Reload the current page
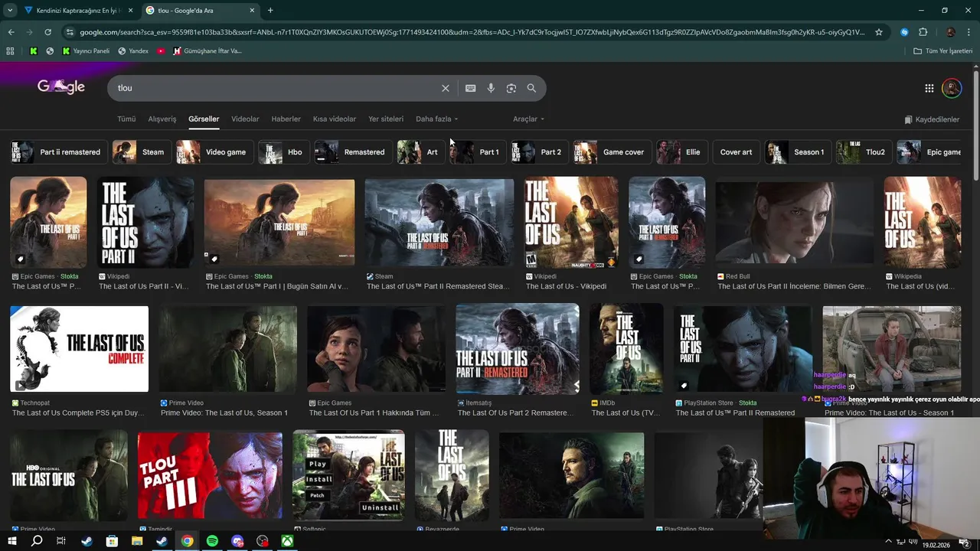 [47, 32]
